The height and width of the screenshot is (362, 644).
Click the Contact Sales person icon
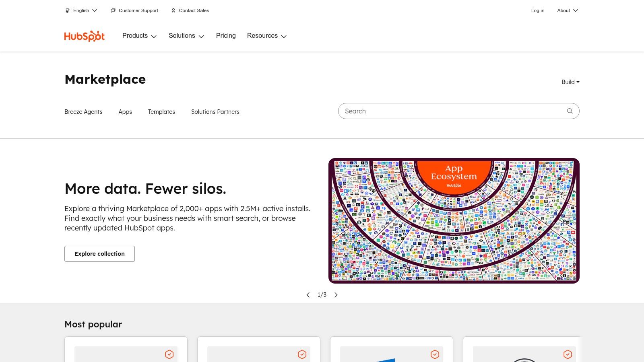[173, 10]
